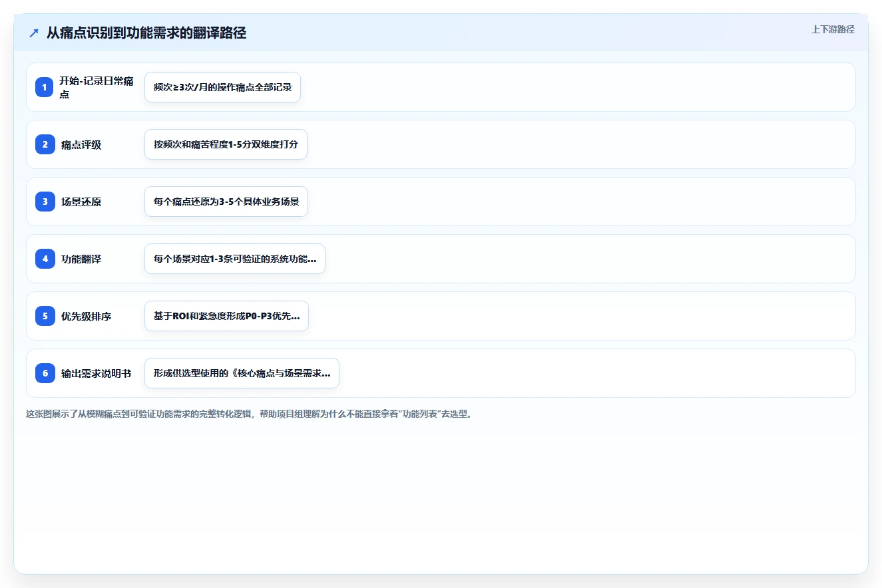Click the 痛点评级 step label

[81, 144]
